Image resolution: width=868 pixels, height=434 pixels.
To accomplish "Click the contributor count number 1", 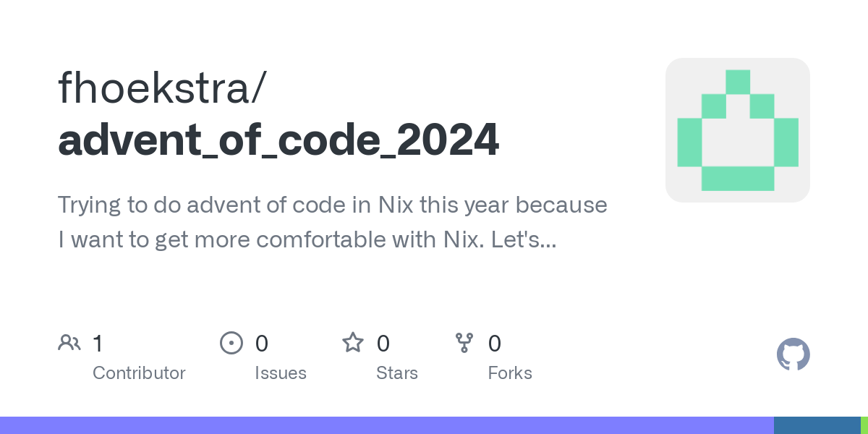I will (x=98, y=344).
